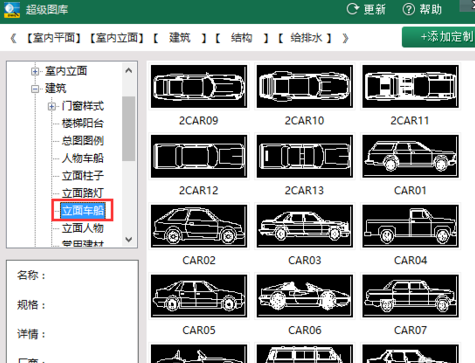This screenshot has width=475, height=363.
Task: Select the 2CAR09 top-view car thumbnail
Action: click(199, 86)
